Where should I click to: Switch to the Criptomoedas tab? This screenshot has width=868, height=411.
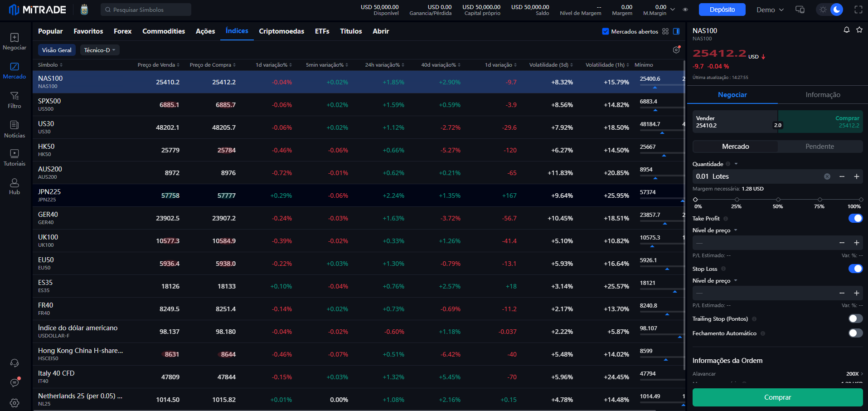281,31
